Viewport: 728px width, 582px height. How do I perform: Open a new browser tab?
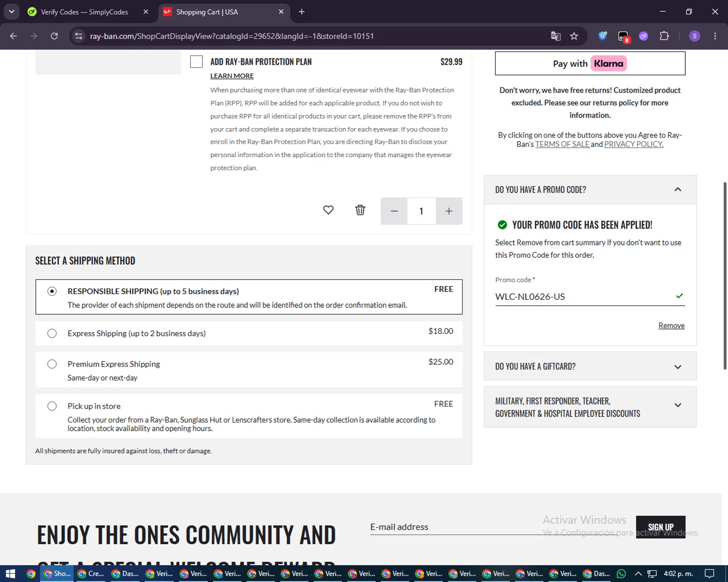point(301,12)
